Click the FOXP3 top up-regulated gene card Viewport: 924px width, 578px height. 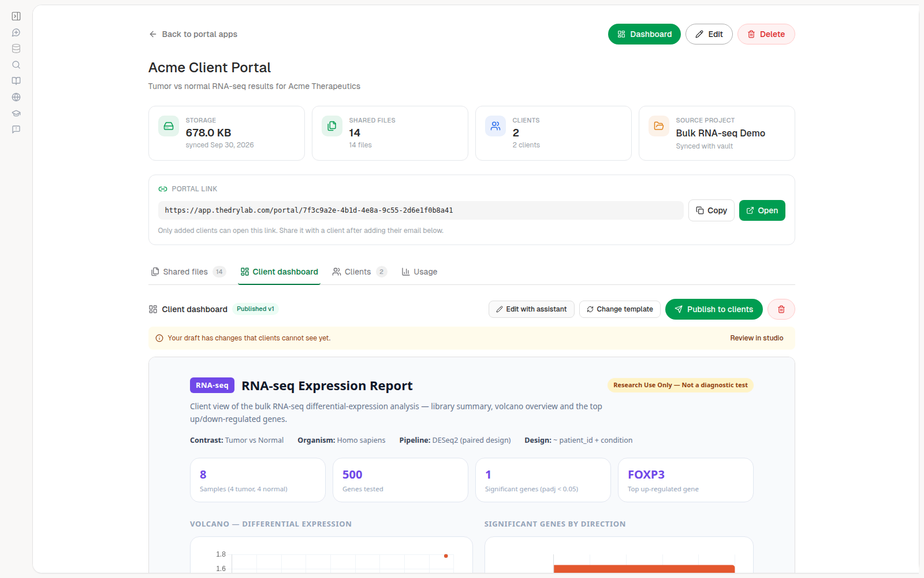pos(685,480)
